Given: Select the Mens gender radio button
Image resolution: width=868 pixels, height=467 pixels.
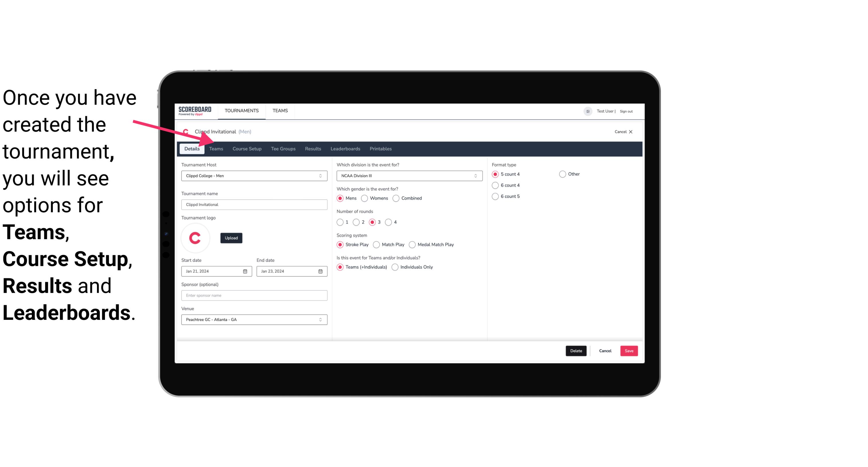Looking at the screenshot, I should (x=340, y=198).
